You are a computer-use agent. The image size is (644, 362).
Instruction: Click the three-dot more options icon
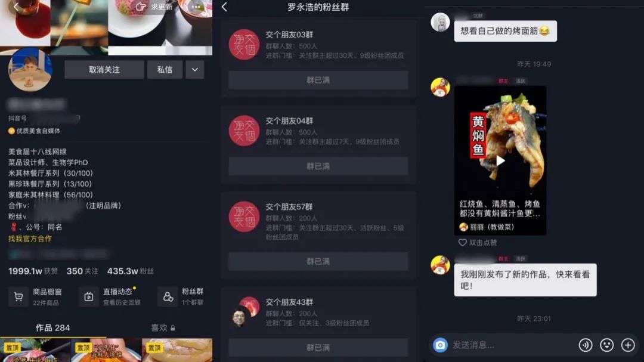197,7
